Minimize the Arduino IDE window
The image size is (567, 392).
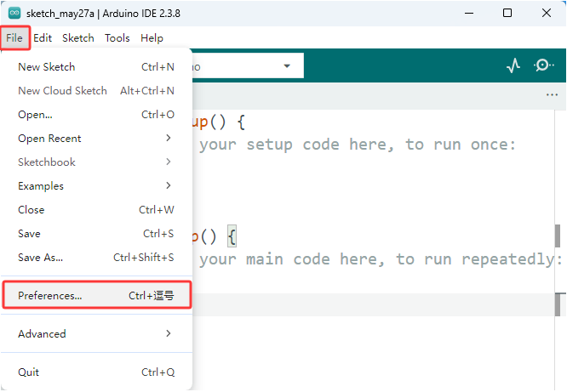pos(469,14)
